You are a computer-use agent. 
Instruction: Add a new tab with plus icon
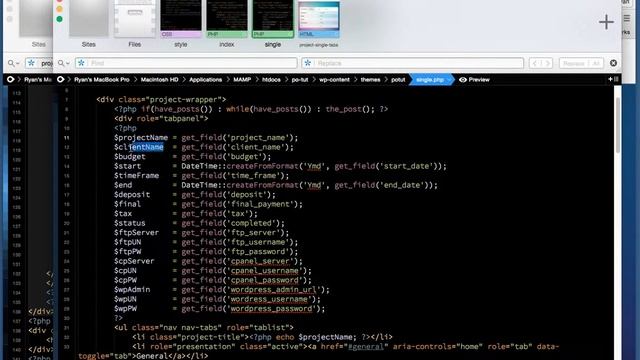point(607,22)
